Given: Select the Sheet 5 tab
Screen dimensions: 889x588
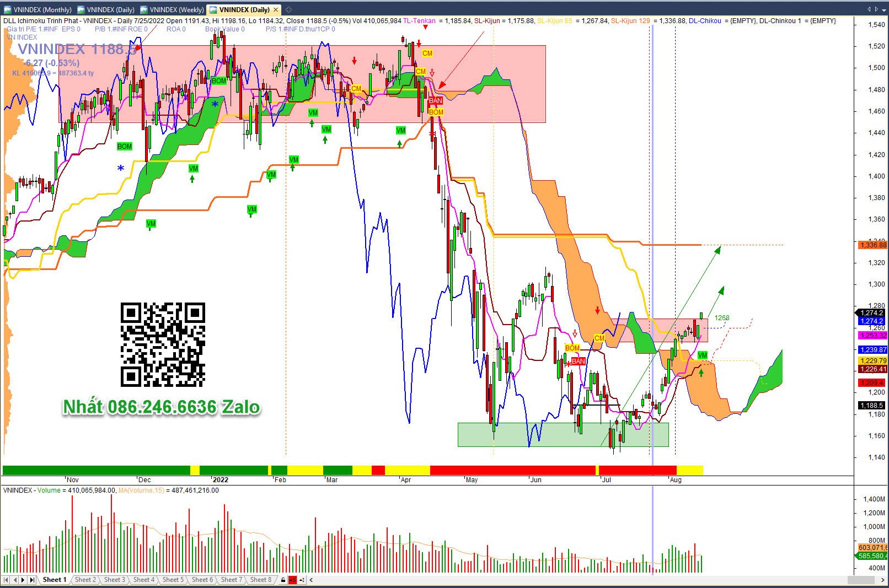Looking at the screenshot, I should 173,580.
